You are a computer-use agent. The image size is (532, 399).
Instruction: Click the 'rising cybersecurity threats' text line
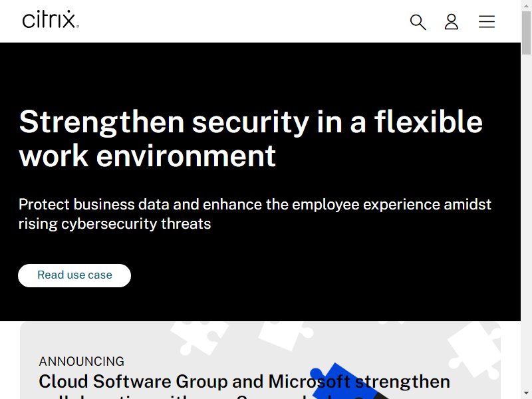[114, 224]
